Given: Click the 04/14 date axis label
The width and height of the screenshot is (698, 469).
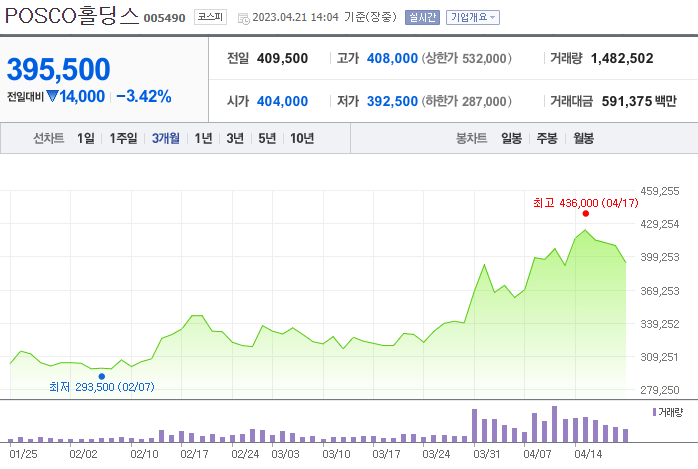Looking at the screenshot, I should pyautogui.click(x=588, y=454).
